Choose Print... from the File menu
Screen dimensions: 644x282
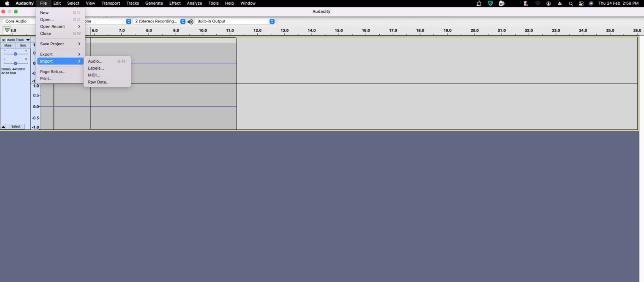[60, 79]
